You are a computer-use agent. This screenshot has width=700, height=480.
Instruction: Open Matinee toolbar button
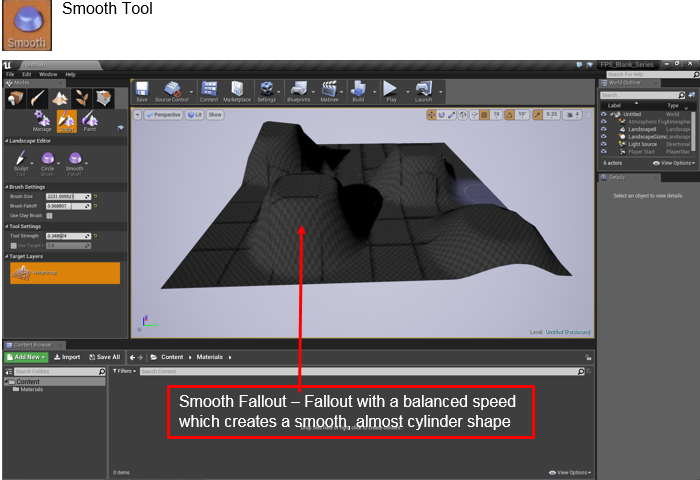click(x=329, y=92)
